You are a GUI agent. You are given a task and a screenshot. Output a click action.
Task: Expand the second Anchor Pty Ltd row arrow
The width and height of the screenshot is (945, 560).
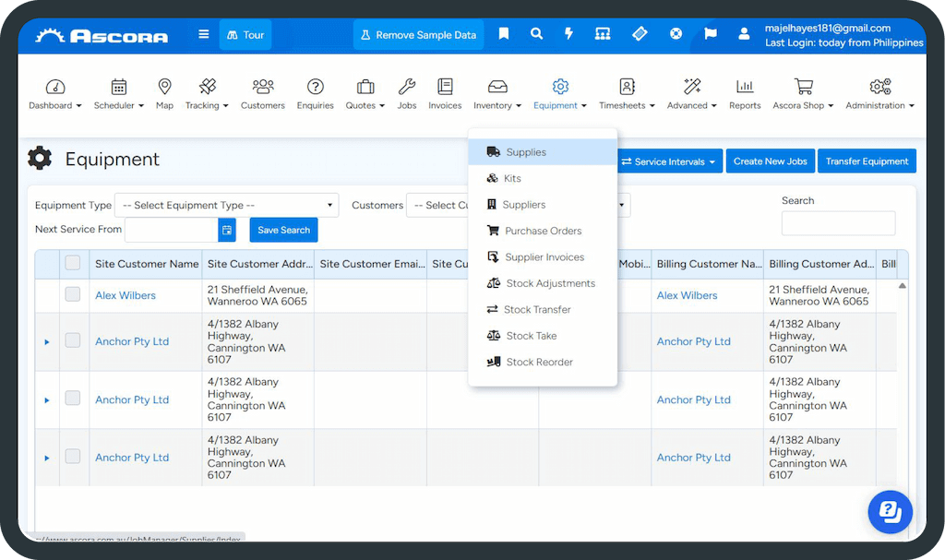(47, 400)
